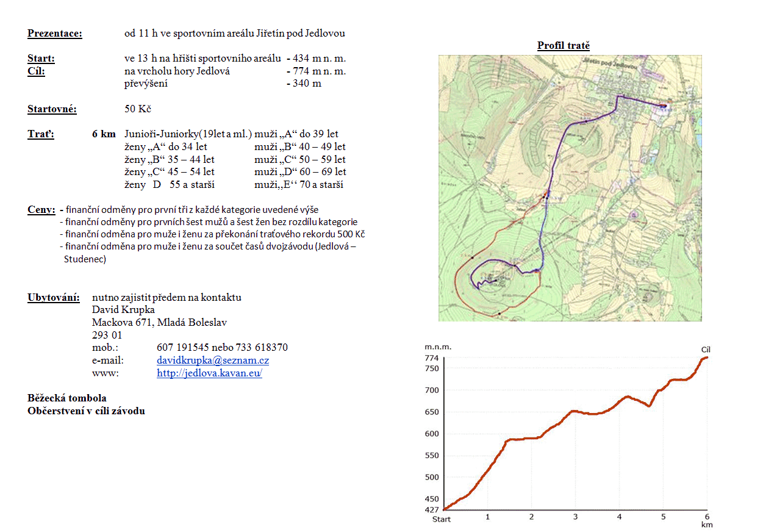The height and width of the screenshot is (532, 760).
Task: Click the "Startovné:" heading
Action: coord(52,109)
